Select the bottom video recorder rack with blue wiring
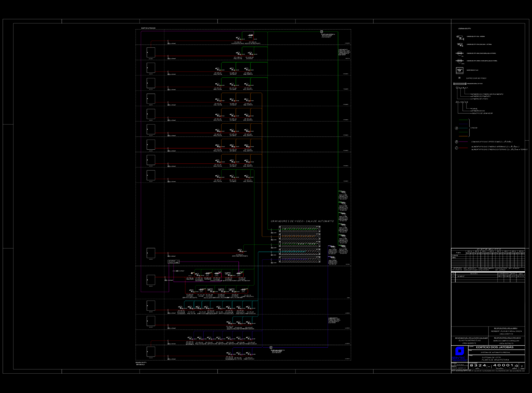Screen dimensions: 532x393 (300, 259)
